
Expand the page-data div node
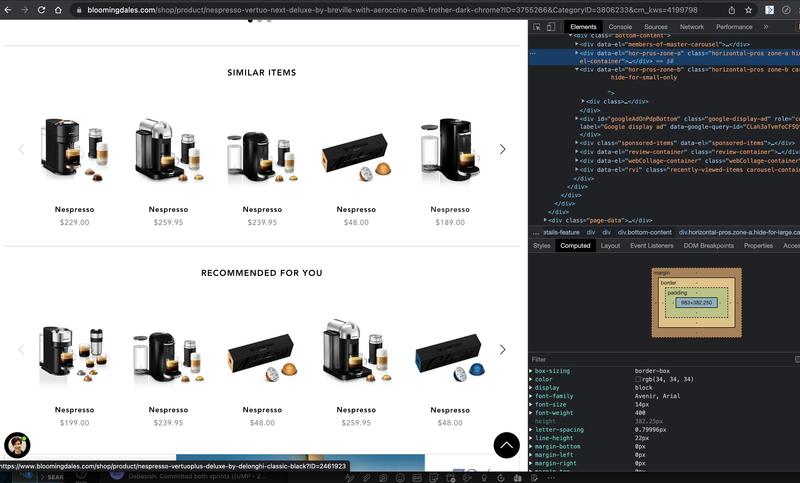click(545, 220)
